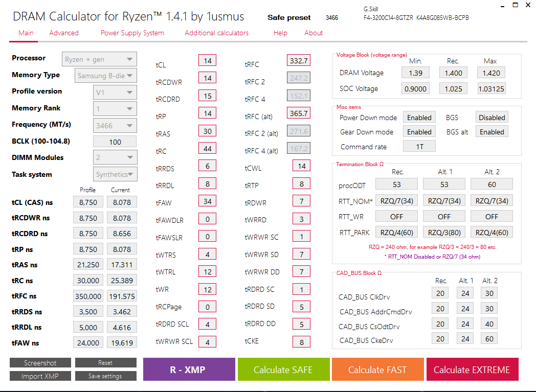Click CAD_BUS CkeDrv Alt. 2 value 60
Screen dimensions: 536x392
(x=489, y=338)
